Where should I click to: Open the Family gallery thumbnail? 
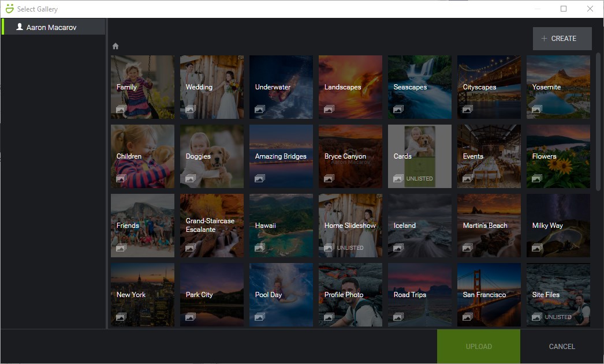[143, 87]
